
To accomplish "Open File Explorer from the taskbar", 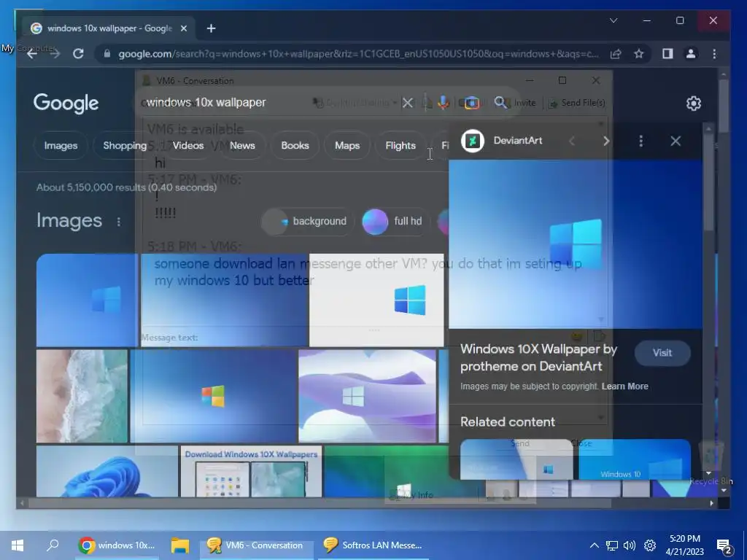I will (180, 545).
